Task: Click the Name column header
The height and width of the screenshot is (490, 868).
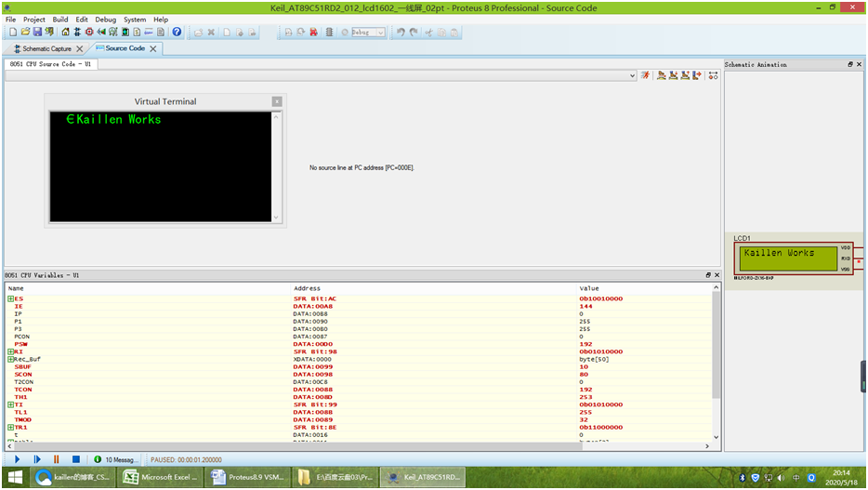Action: pos(16,288)
